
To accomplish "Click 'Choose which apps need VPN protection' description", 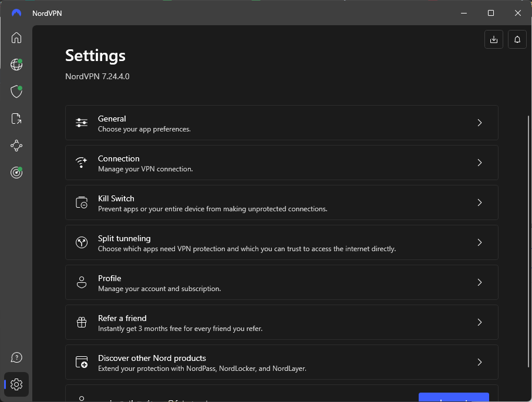I will pyautogui.click(x=247, y=249).
